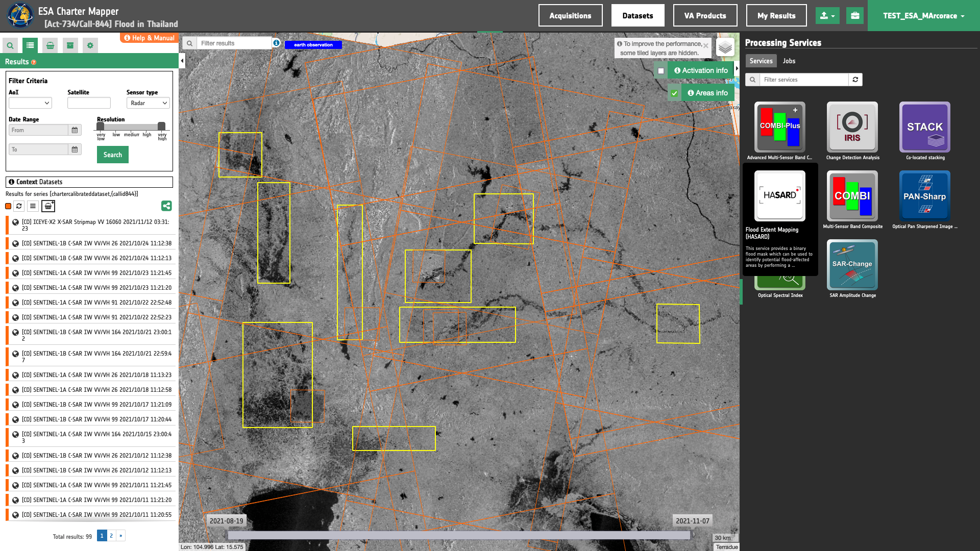The width and height of the screenshot is (980, 551).
Task: Click the Filter services input field
Action: pos(803,80)
